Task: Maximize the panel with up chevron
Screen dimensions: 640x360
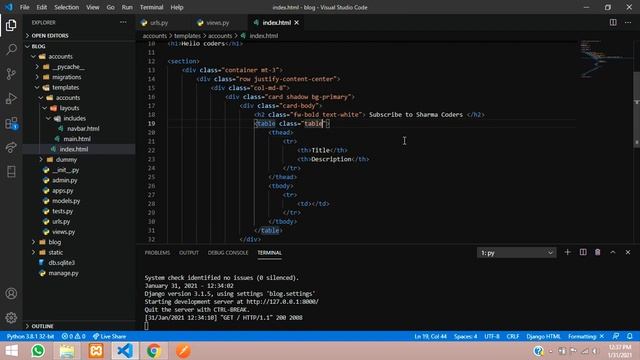Action: coord(613,252)
